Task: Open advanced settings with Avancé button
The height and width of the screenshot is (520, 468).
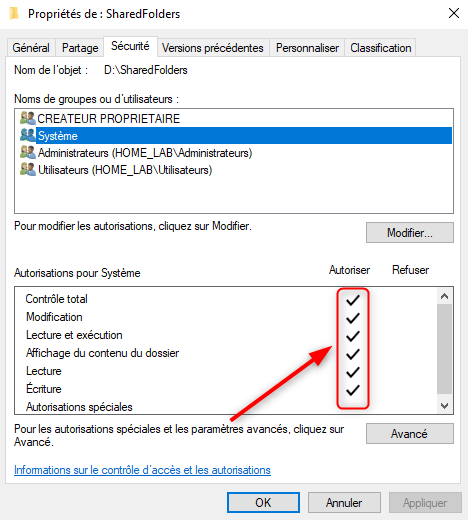Action: coord(410,434)
